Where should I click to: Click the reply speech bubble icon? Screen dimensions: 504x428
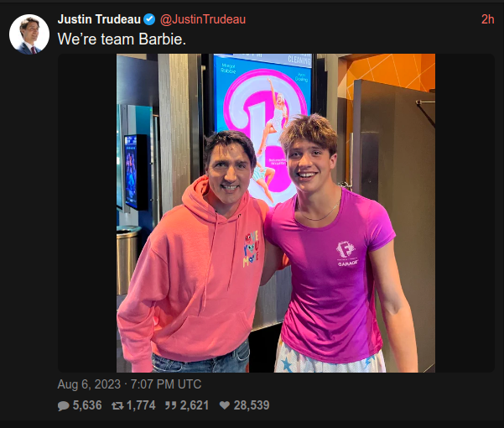click(64, 406)
